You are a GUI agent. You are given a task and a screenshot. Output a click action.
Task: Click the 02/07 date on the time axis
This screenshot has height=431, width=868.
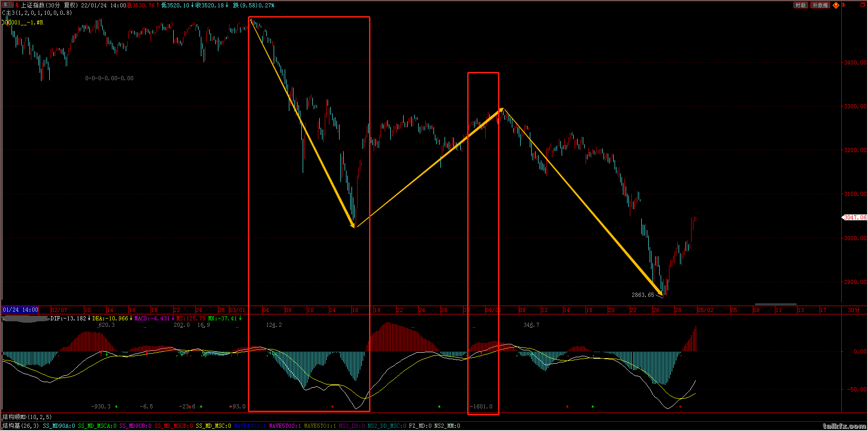59,310
